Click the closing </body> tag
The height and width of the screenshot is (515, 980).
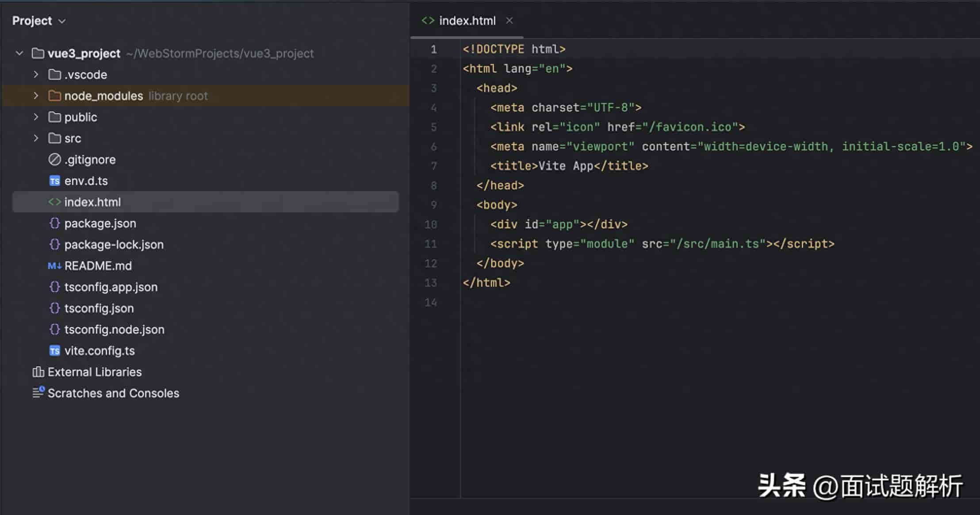(500, 263)
